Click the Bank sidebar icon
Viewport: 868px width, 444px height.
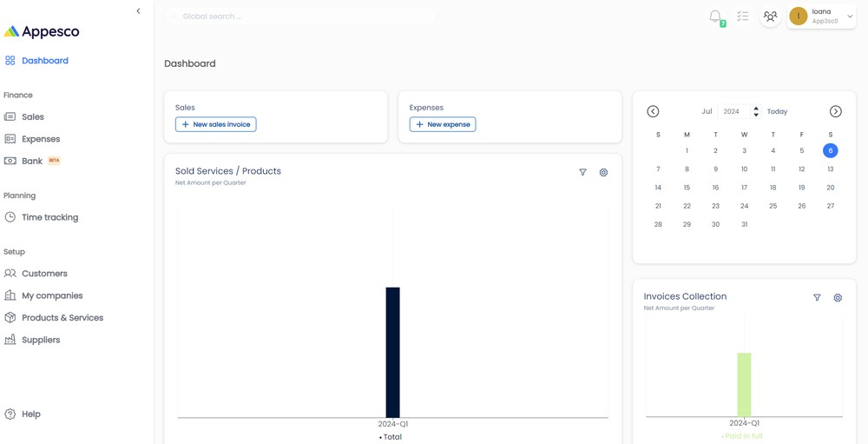click(10, 161)
